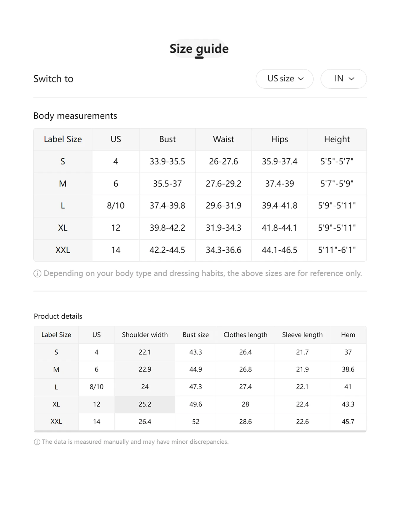Click the Hips column header

pos(279,139)
